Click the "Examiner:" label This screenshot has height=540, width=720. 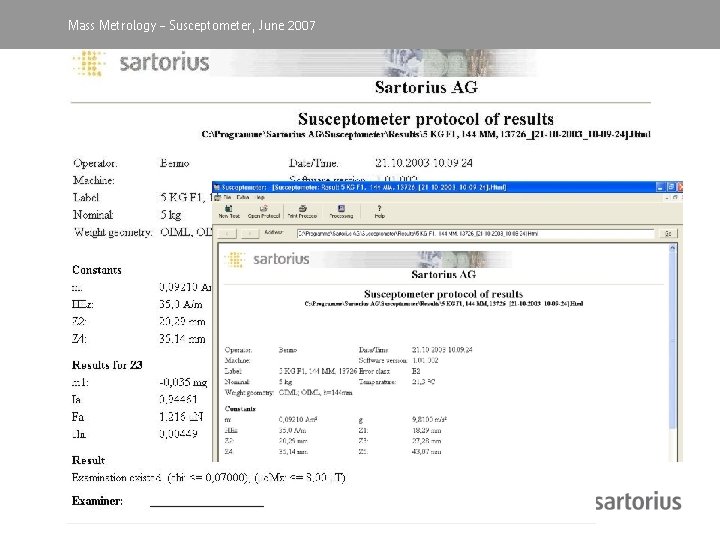point(97,501)
